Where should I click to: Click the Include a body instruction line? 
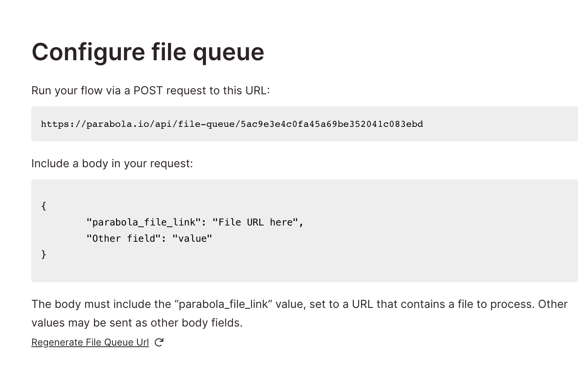(x=112, y=163)
